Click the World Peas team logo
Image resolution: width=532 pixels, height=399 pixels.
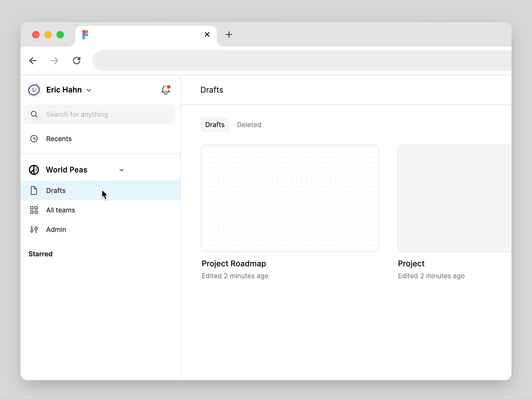[34, 170]
